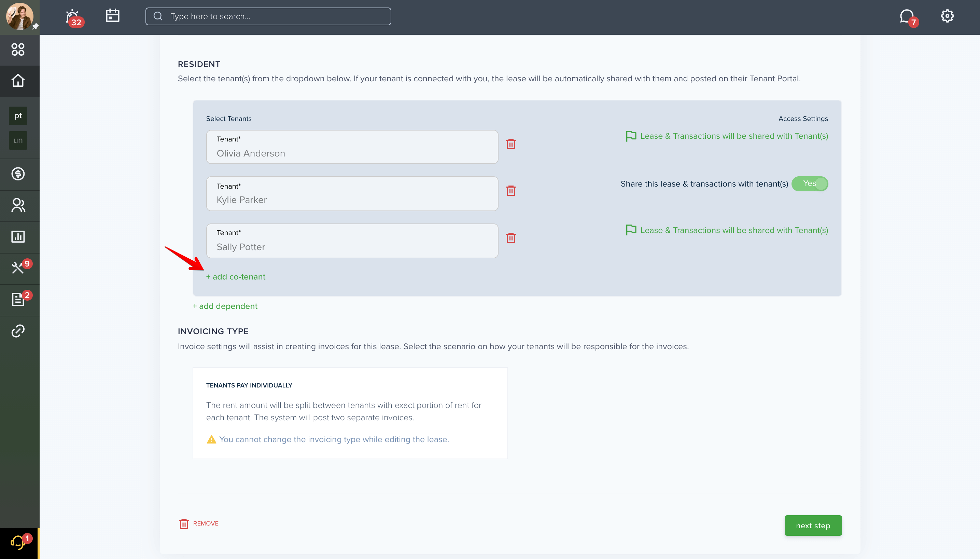Click the 'INVOICING TYPE' section heading
This screenshot has width=980, height=559.
[213, 331]
